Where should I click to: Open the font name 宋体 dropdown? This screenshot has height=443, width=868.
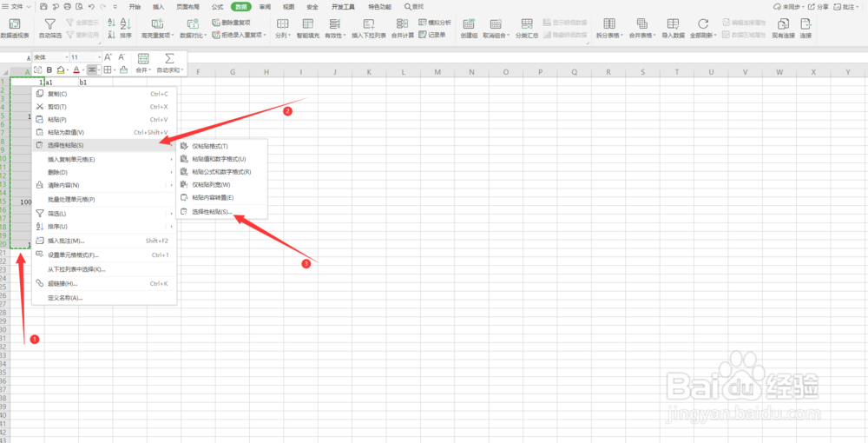pyautogui.click(x=67, y=57)
